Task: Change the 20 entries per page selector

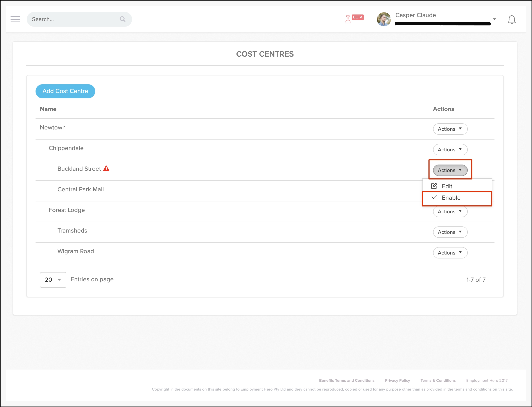Action: point(53,280)
